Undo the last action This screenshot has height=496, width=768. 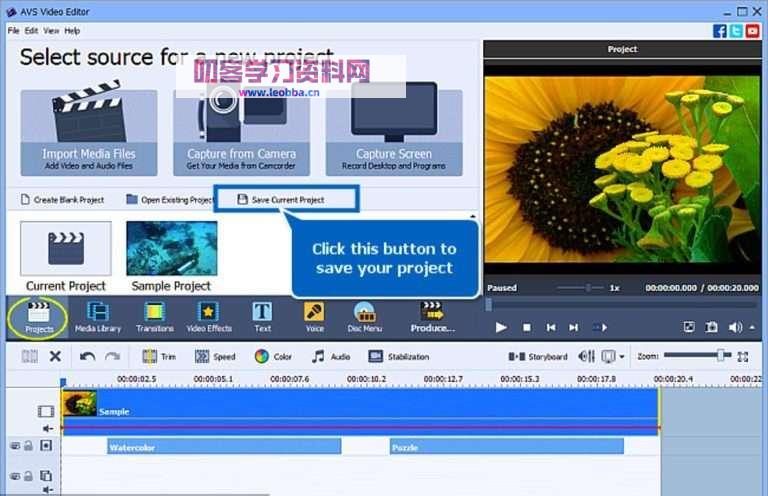pos(88,356)
